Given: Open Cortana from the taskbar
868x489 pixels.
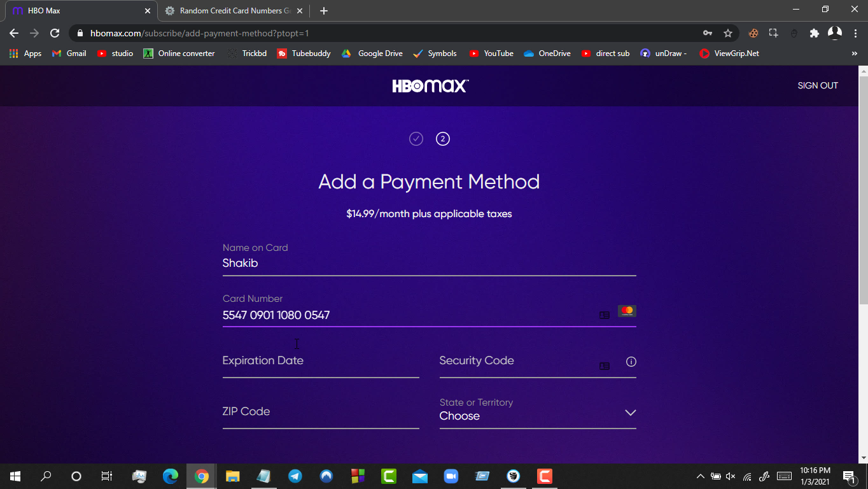Looking at the screenshot, I should coord(76,476).
